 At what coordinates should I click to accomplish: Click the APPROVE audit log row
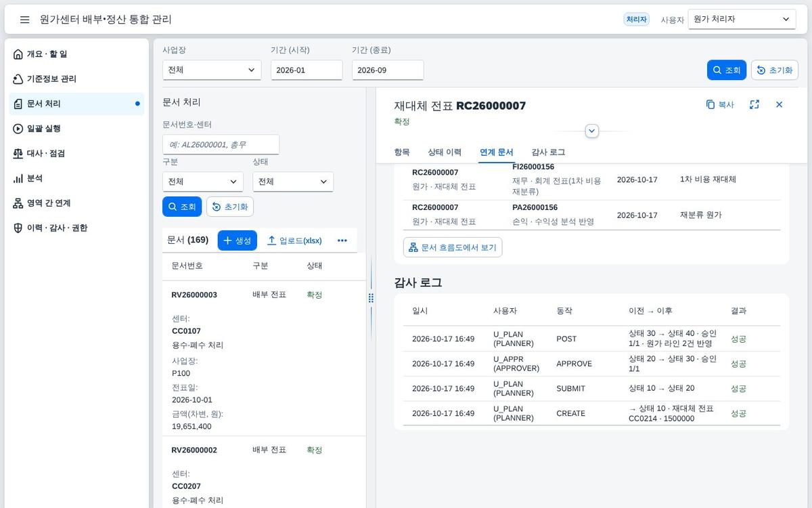point(591,364)
